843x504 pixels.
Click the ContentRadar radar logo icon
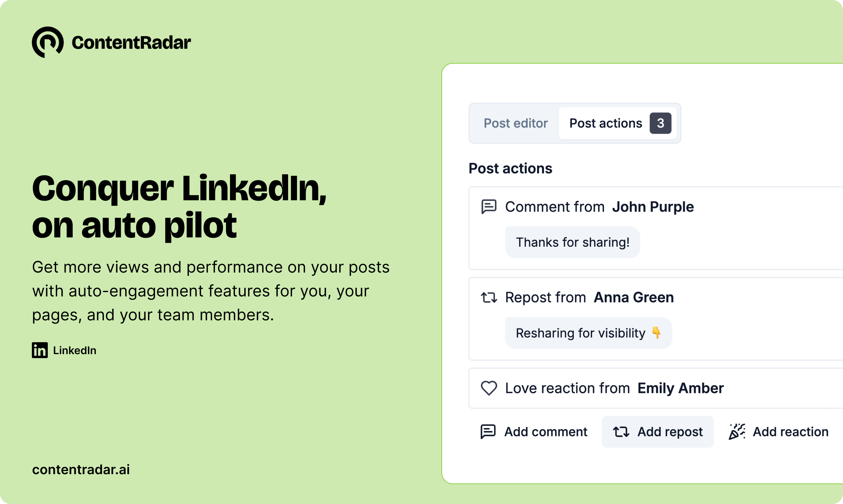(47, 42)
